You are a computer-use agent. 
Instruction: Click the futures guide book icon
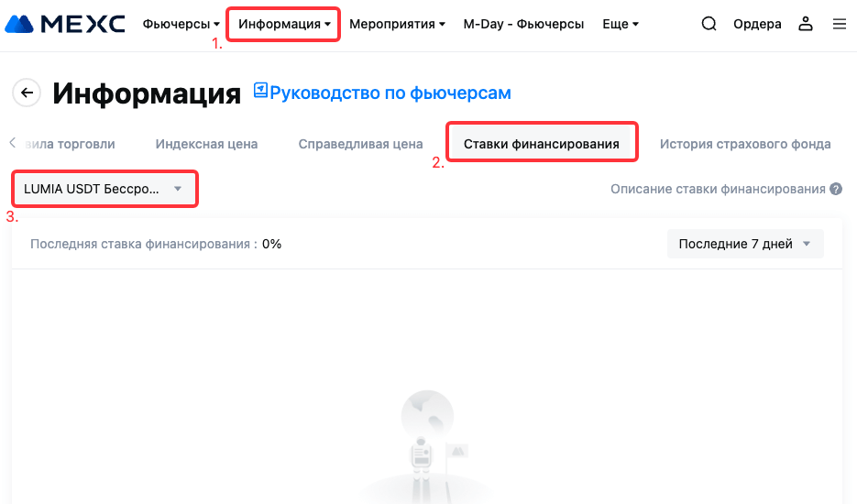point(260,90)
